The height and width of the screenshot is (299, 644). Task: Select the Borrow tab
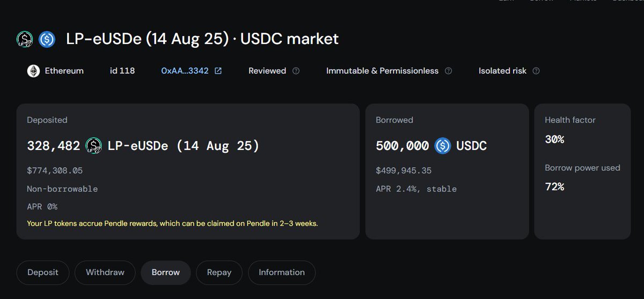pos(166,272)
